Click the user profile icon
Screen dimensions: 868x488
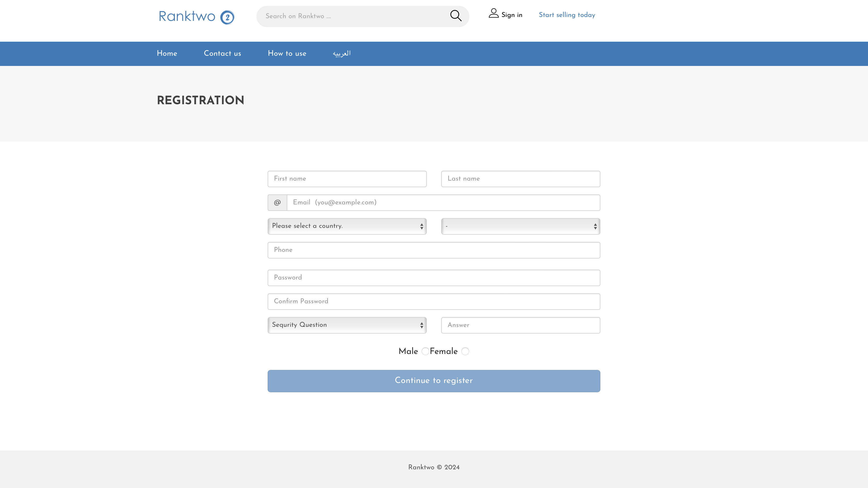[494, 13]
